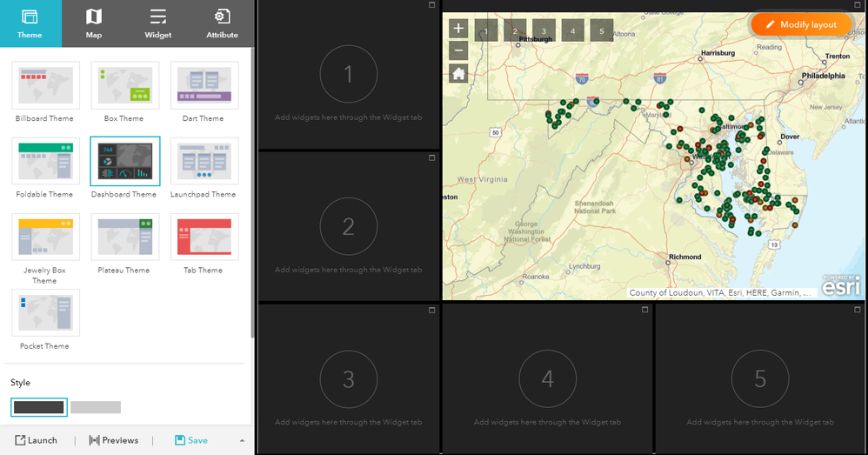Expand the Save options arrow
This screenshot has height=455, width=868.
coord(242,440)
